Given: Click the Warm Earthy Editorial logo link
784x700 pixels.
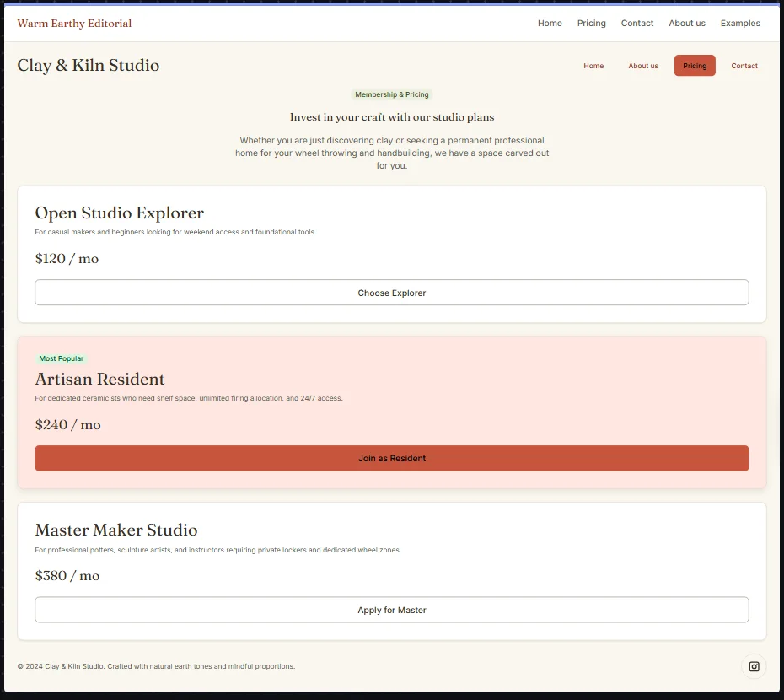Looking at the screenshot, I should click(74, 24).
